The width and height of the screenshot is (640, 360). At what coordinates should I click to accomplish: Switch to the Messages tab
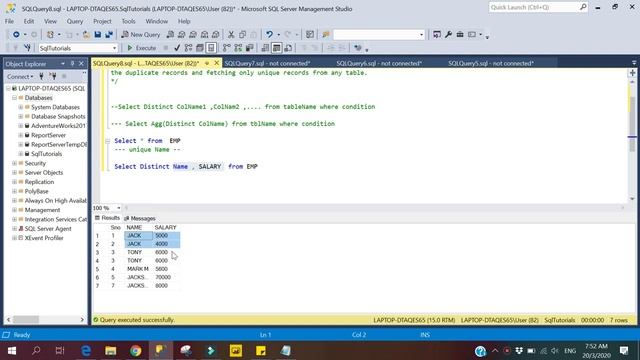click(140, 218)
